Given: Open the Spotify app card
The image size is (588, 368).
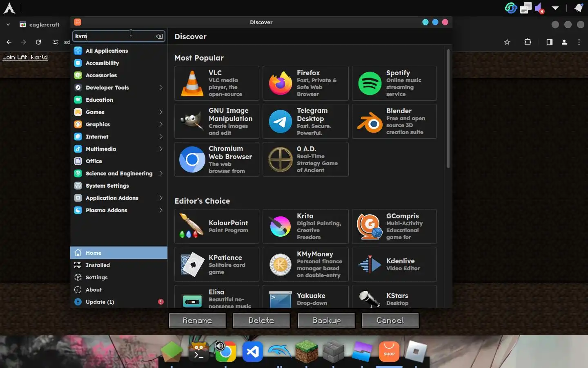Looking at the screenshot, I should (x=394, y=83).
